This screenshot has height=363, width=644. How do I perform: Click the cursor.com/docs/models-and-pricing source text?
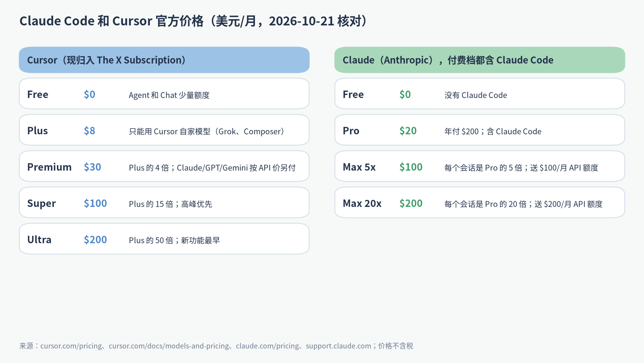click(169, 346)
